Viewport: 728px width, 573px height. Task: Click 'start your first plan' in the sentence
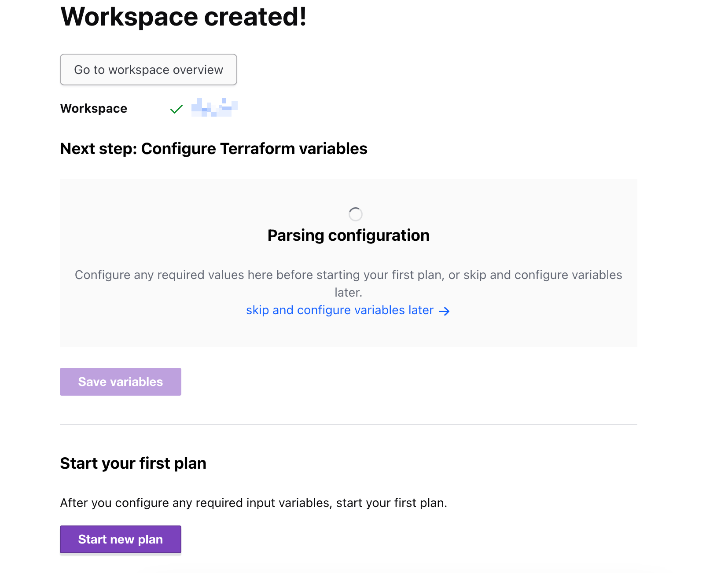tap(391, 503)
